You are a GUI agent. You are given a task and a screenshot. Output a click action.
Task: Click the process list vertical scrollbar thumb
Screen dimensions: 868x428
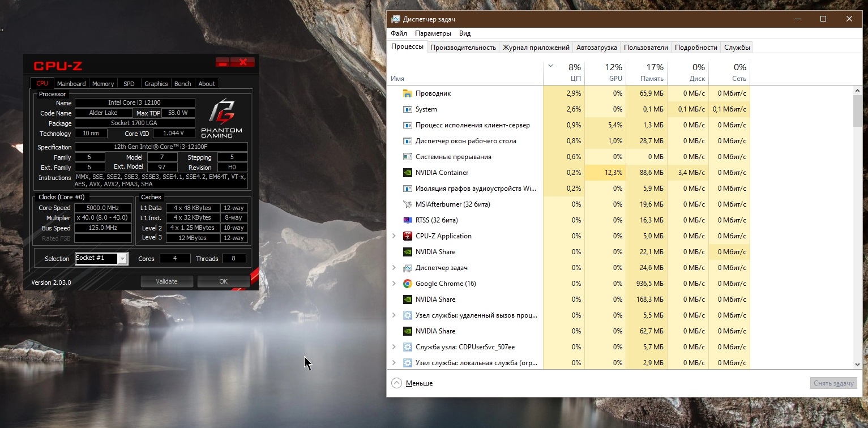tap(857, 110)
